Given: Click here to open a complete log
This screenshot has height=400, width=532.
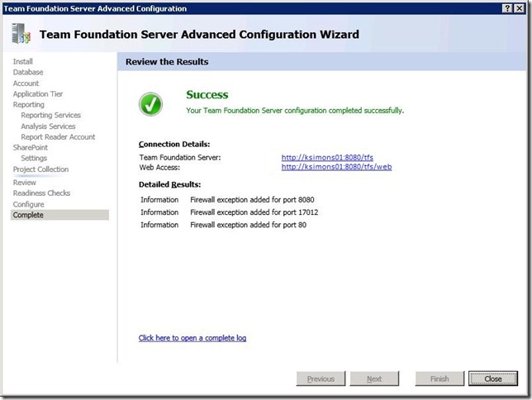Looking at the screenshot, I should click(192, 338).
